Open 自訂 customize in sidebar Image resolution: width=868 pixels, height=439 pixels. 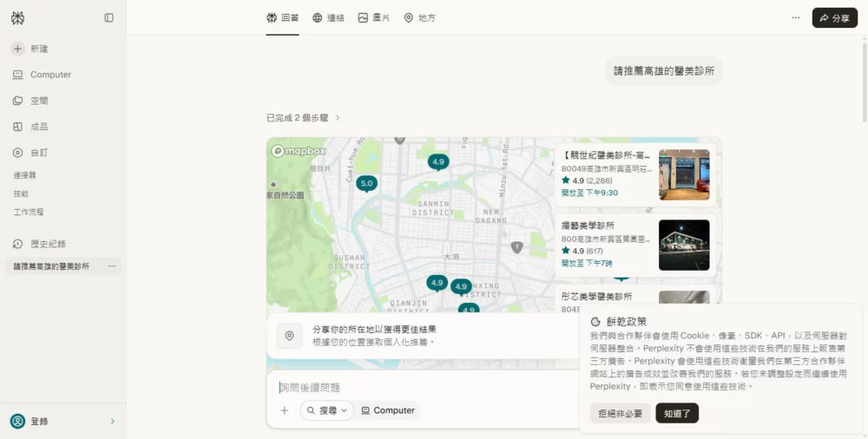point(31,153)
